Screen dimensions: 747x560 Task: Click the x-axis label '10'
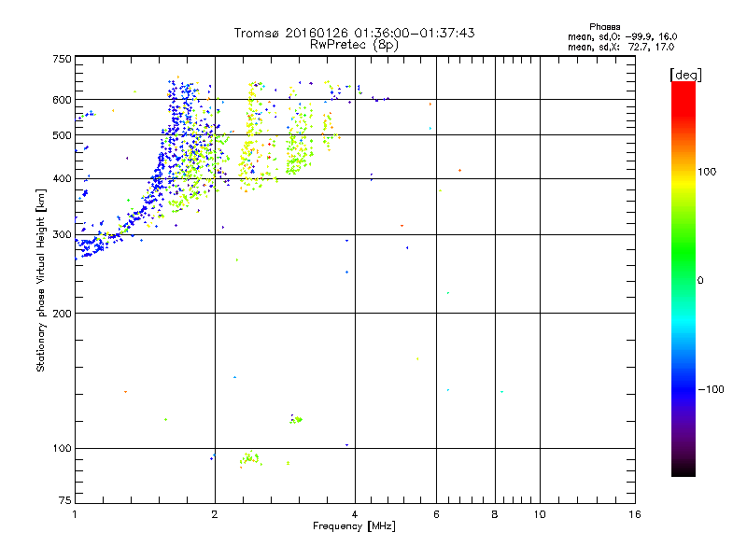click(540, 514)
